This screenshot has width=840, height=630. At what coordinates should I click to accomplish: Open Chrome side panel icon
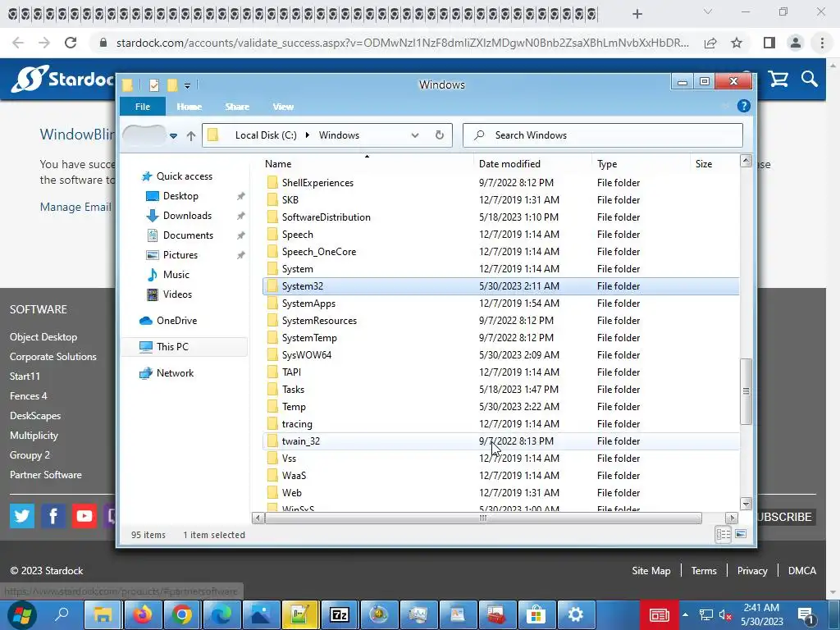(769, 43)
